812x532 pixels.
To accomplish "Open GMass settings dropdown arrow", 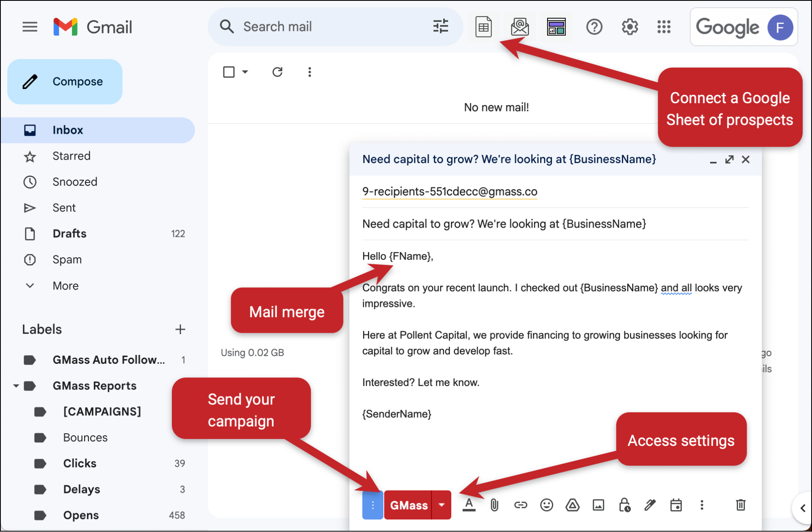I will (442, 505).
